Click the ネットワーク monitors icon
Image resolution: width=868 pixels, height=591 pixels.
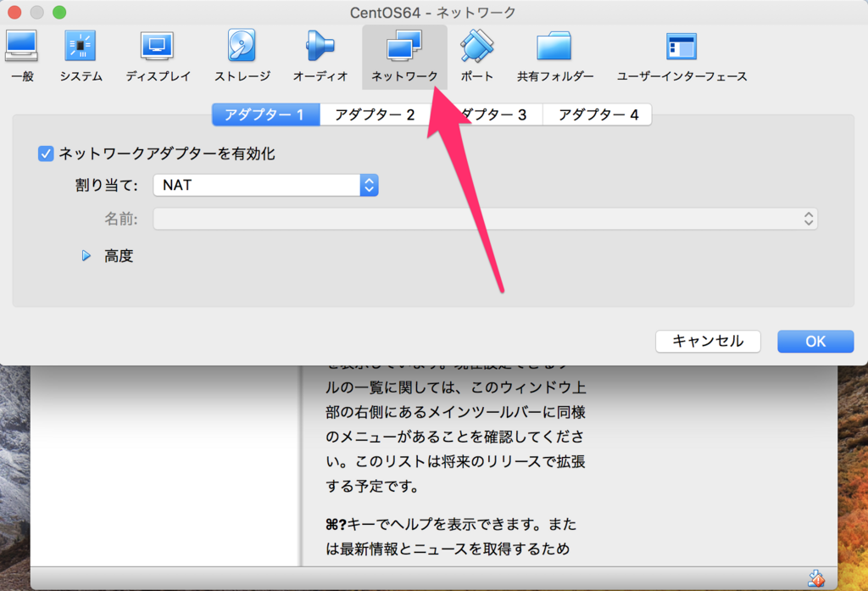tap(404, 45)
